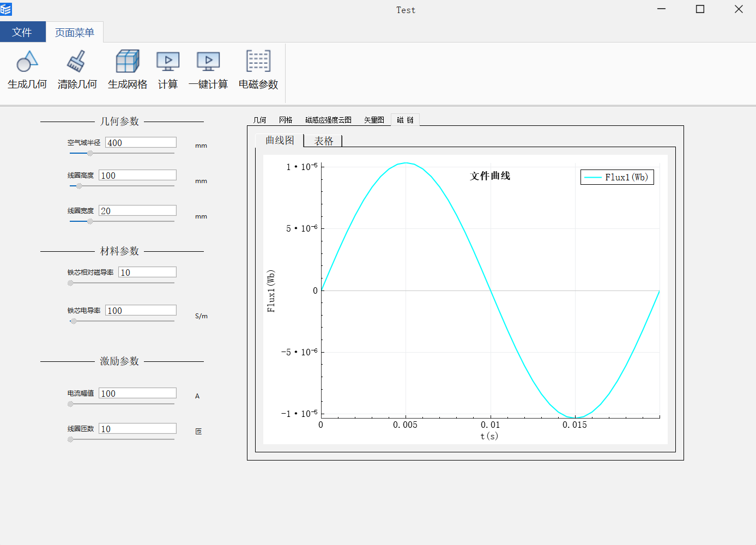Open the 电磁参数 parameters icon
Image resolution: width=756 pixels, height=545 pixels.
[x=258, y=61]
